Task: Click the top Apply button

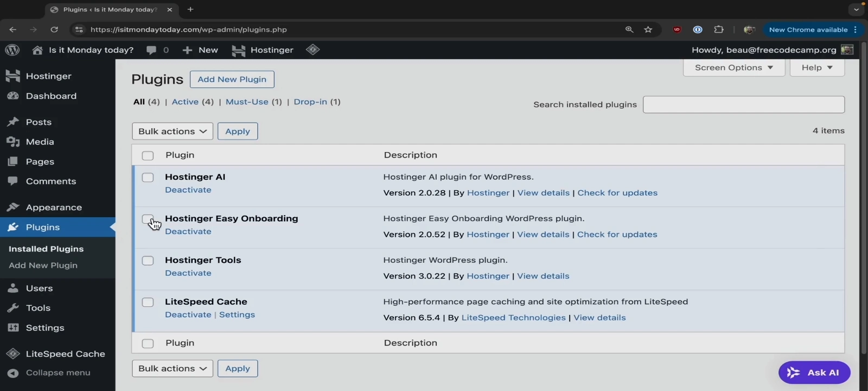Action: pyautogui.click(x=238, y=131)
